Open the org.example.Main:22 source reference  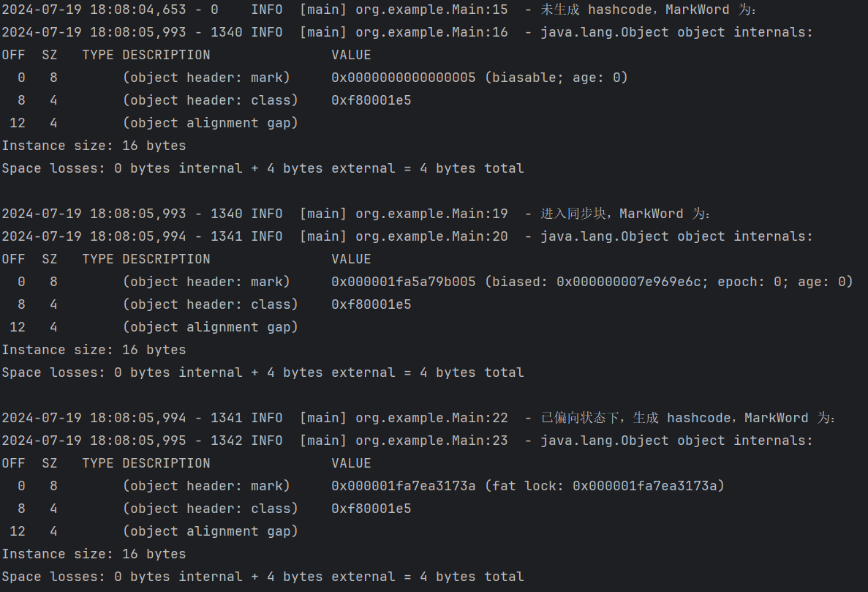coord(431,418)
